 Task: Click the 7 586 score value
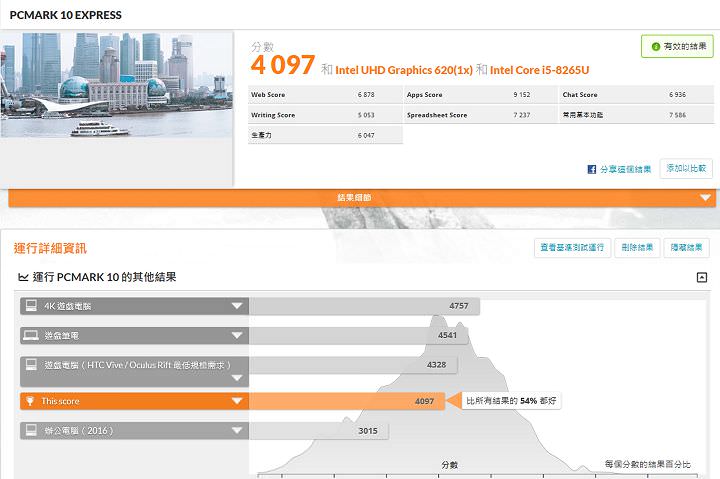click(677, 115)
